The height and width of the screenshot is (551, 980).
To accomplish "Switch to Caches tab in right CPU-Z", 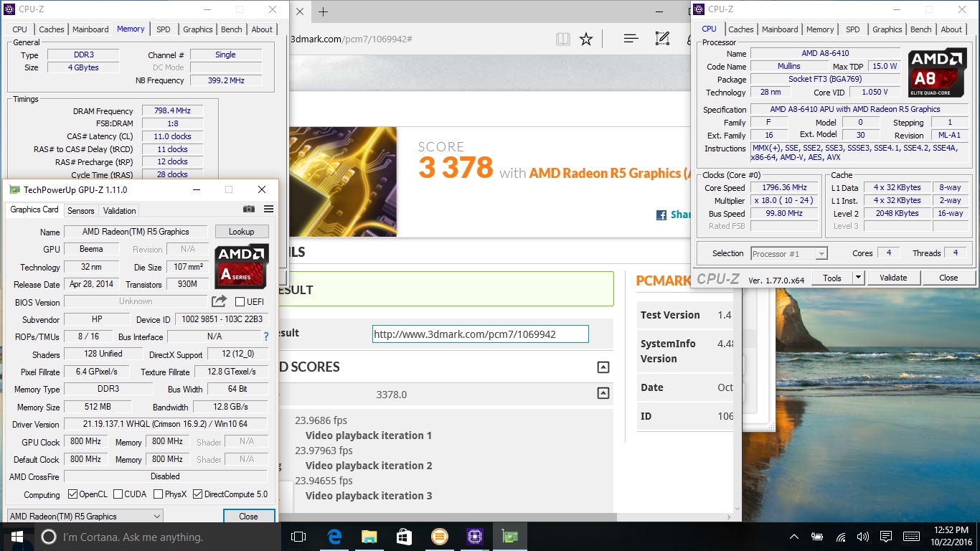I will pyautogui.click(x=741, y=29).
